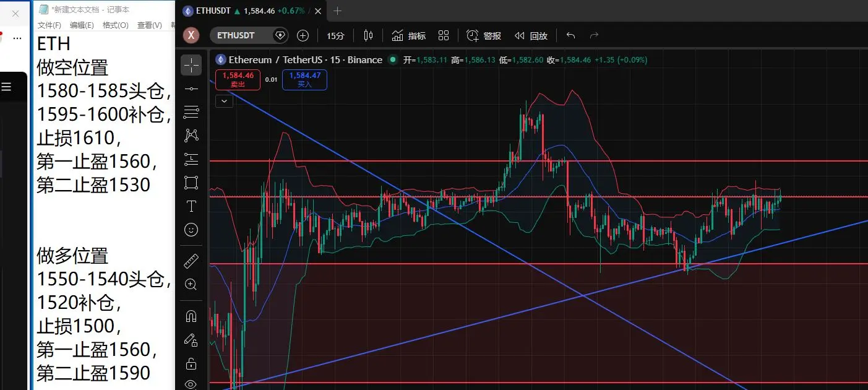This screenshot has height=390, width=868.
Task: Open the forecasting and measurement tools
Action: coord(191,159)
